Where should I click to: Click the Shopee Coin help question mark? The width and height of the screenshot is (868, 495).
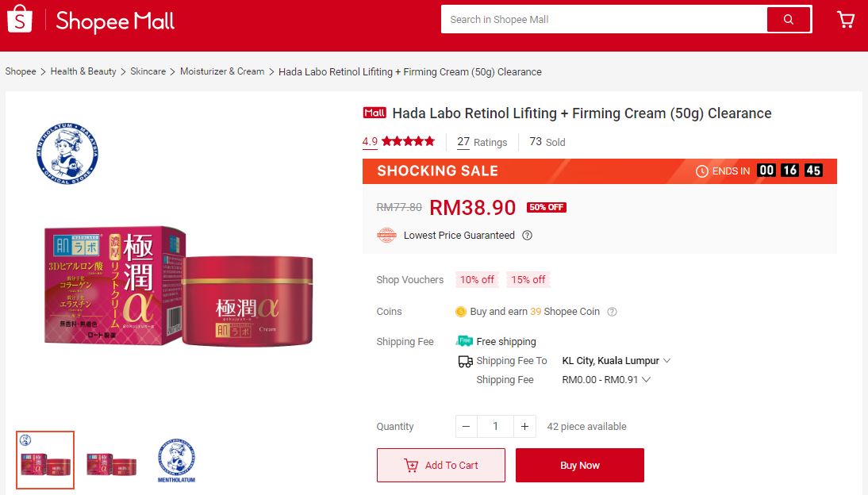tap(612, 312)
